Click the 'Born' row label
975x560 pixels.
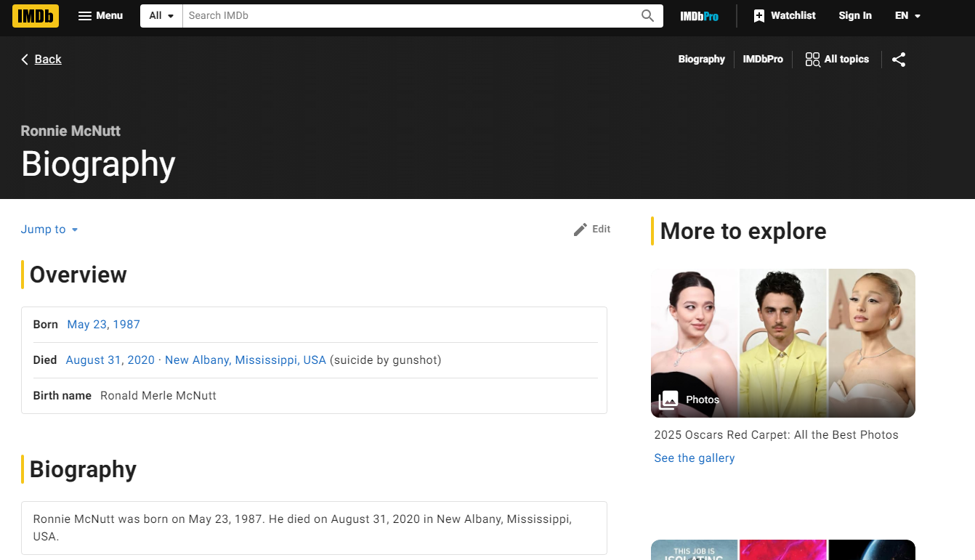click(45, 325)
